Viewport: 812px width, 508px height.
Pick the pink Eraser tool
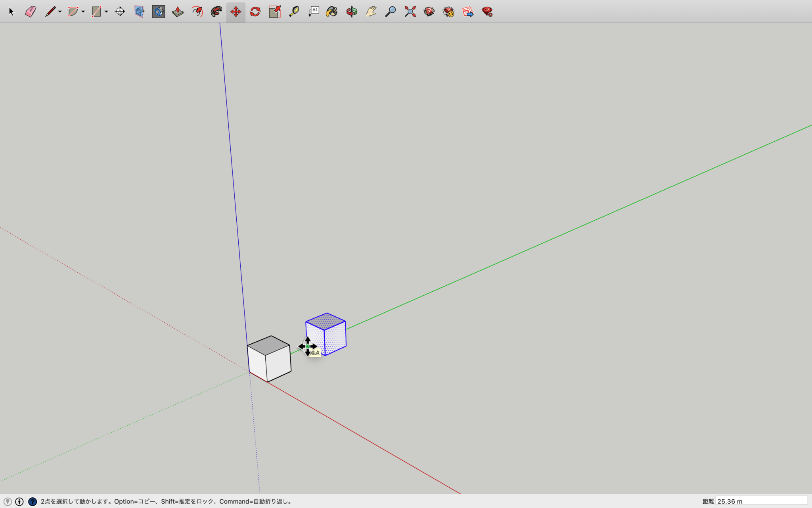(x=31, y=12)
